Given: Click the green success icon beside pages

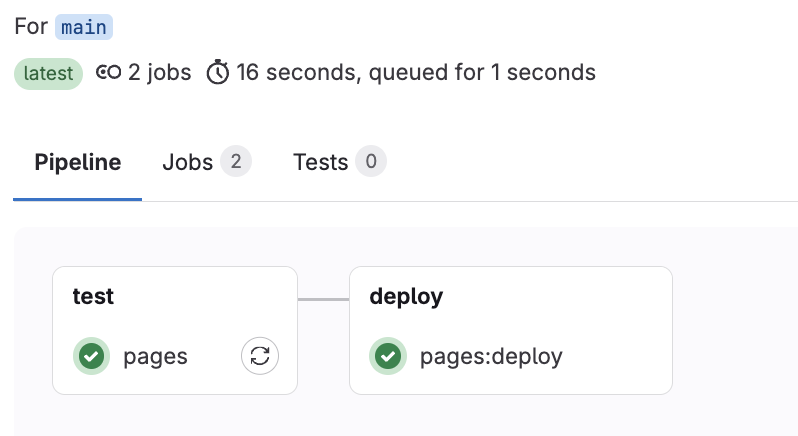Looking at the screenshot, I should [92, 356].
